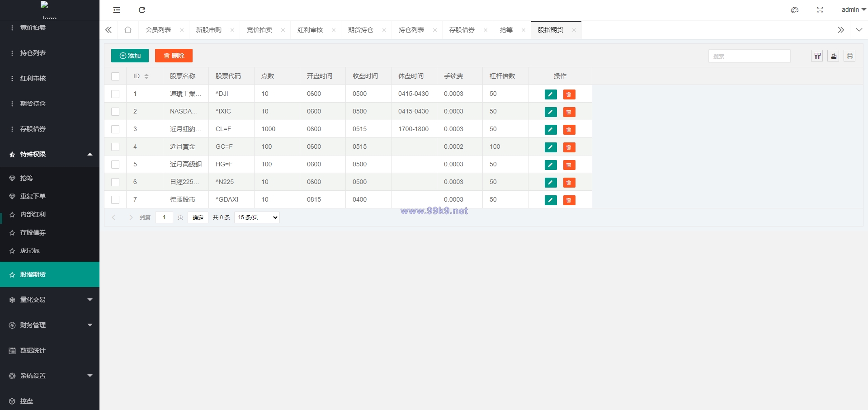Delete the row with code ^IXIC
The width and height of the screenshot is (868, 410).
[x=569, y=112]
